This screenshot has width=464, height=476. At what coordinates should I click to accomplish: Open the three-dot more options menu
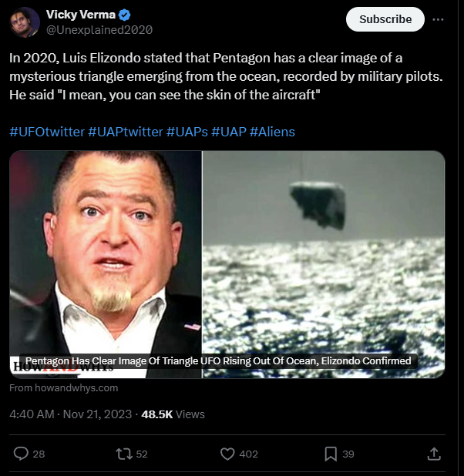coord(439,18)
